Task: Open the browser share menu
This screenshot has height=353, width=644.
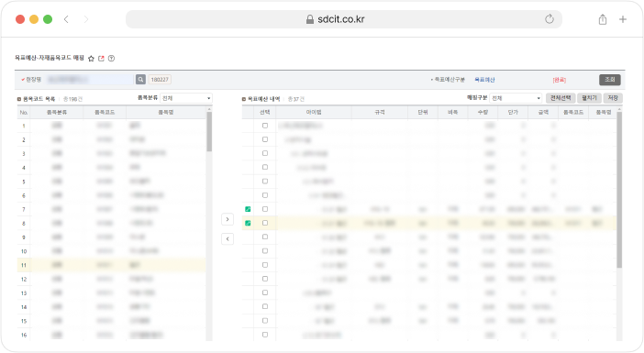Action: click(x=603, y=19)
